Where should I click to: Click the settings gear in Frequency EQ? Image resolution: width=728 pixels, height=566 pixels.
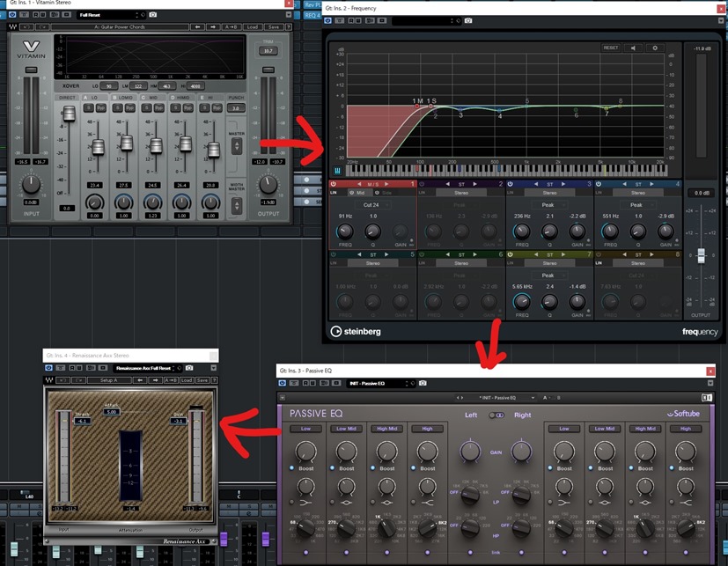point(654,48)
